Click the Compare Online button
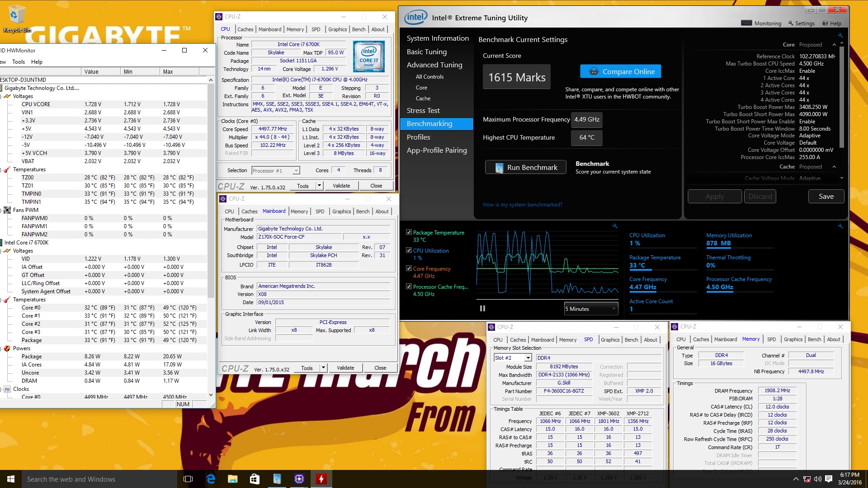The width and height of the screenshot is (868, 488). coord(621,71)
